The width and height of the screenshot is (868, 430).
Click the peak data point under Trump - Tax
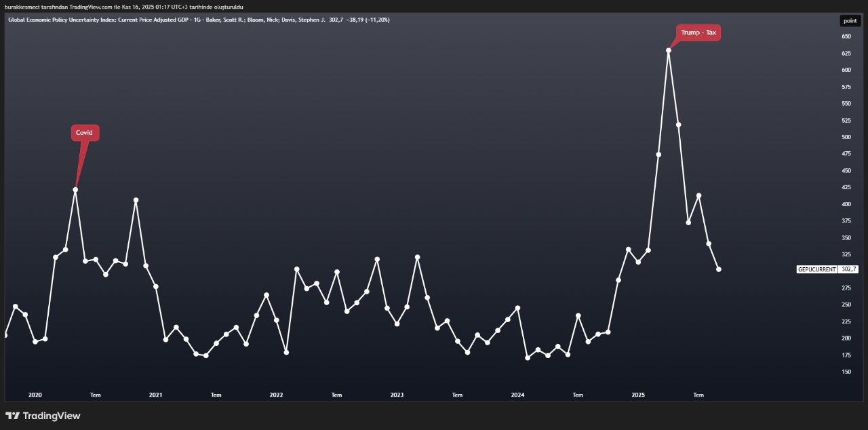point(669,50)
